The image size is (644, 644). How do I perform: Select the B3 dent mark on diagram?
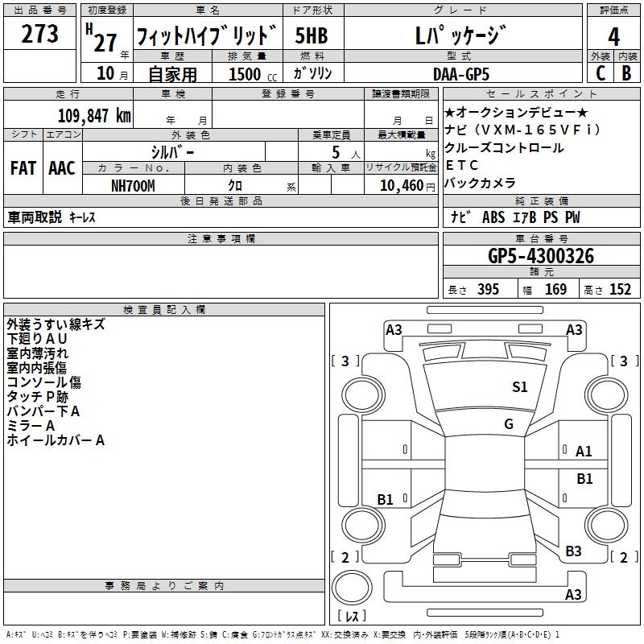(x=573, y=551)
